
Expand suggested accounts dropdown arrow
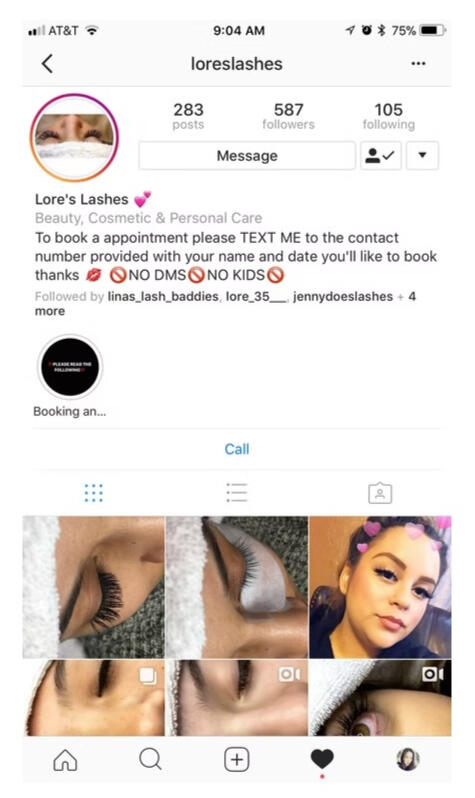[422, 155]
